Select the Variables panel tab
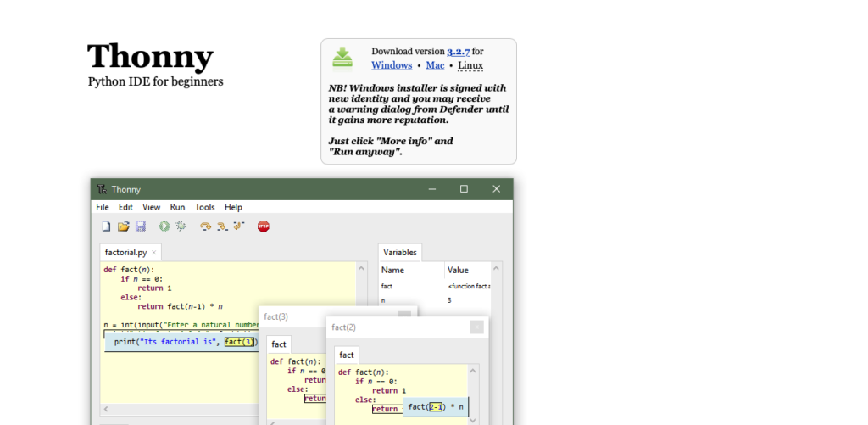868x425 pixels. (400, 252)
